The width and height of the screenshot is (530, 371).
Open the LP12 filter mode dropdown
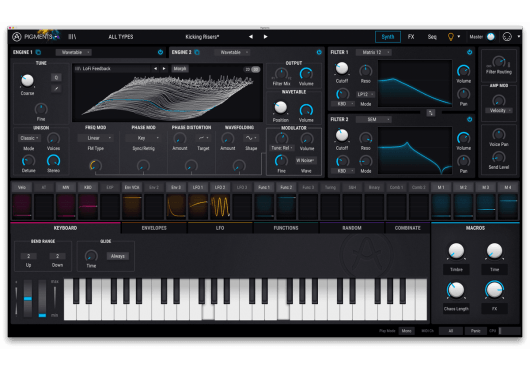[365, 94]
